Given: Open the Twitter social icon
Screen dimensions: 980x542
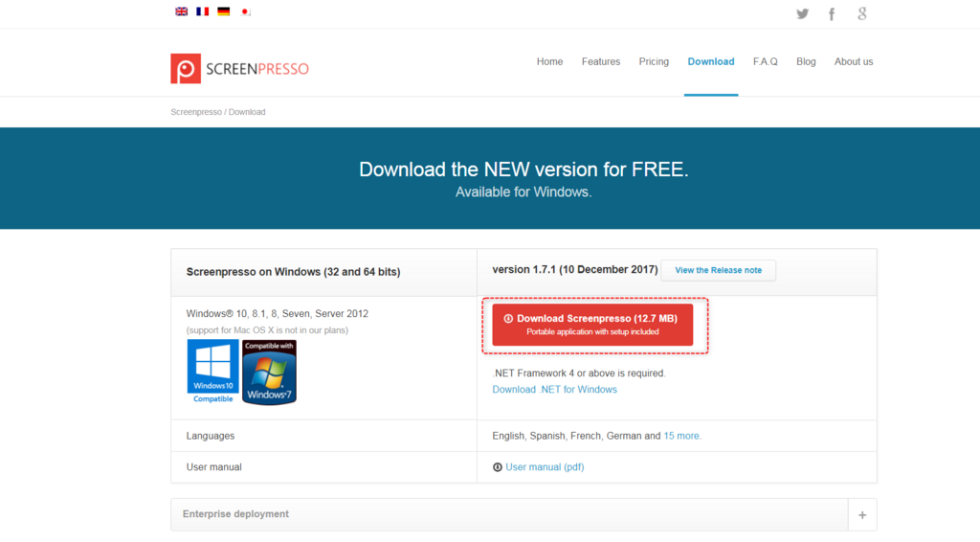Looking at the screenshot, I should tap(803, 13).
